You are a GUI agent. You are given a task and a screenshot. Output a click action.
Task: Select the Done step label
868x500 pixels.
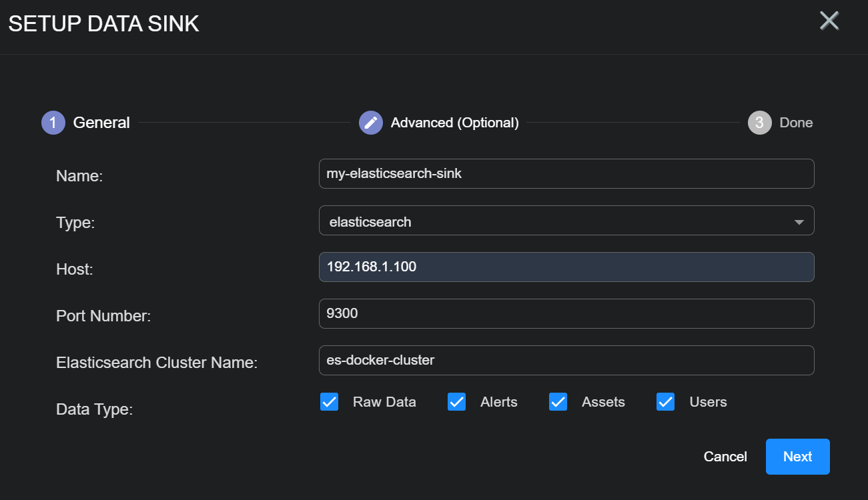click(796, 123)
